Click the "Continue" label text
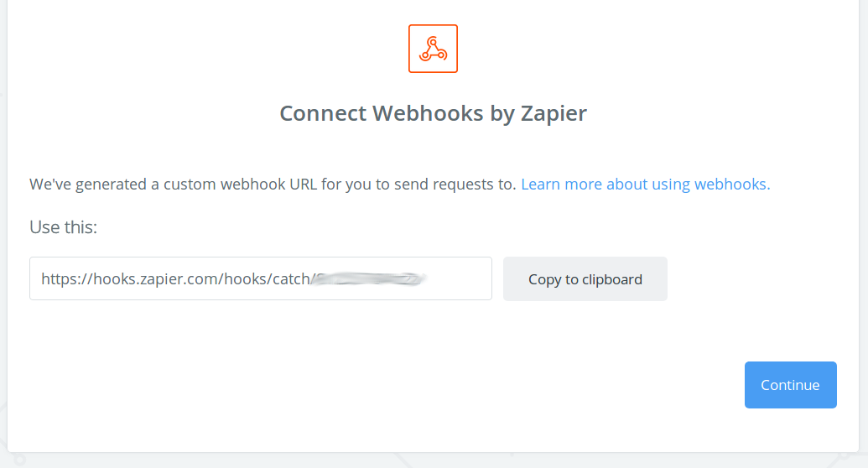The width and height of the screenshot is (868, 468). (x=790, y=385)
